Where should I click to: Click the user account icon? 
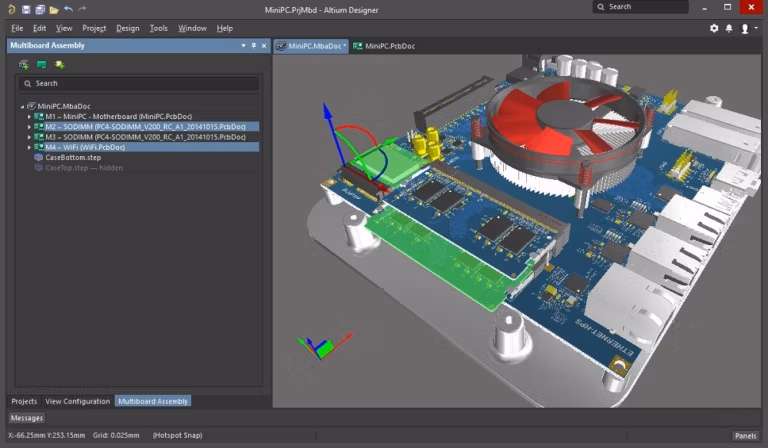[744, 28]
